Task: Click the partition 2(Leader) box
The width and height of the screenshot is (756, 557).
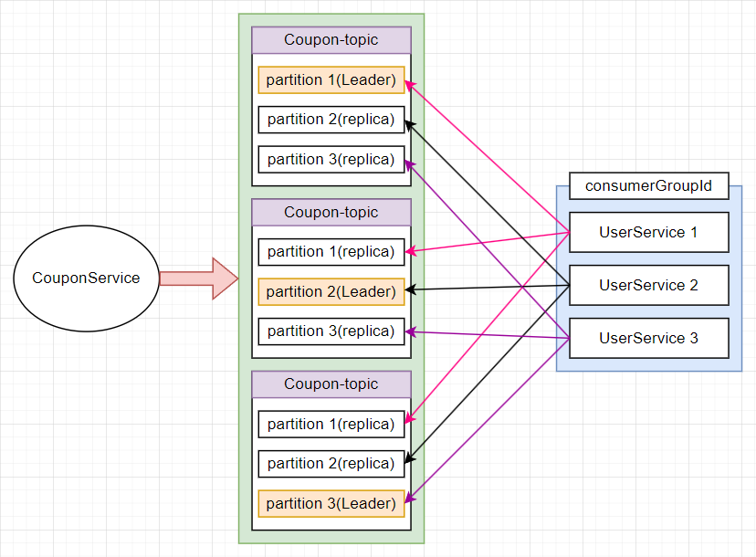Action: (331, 292)
